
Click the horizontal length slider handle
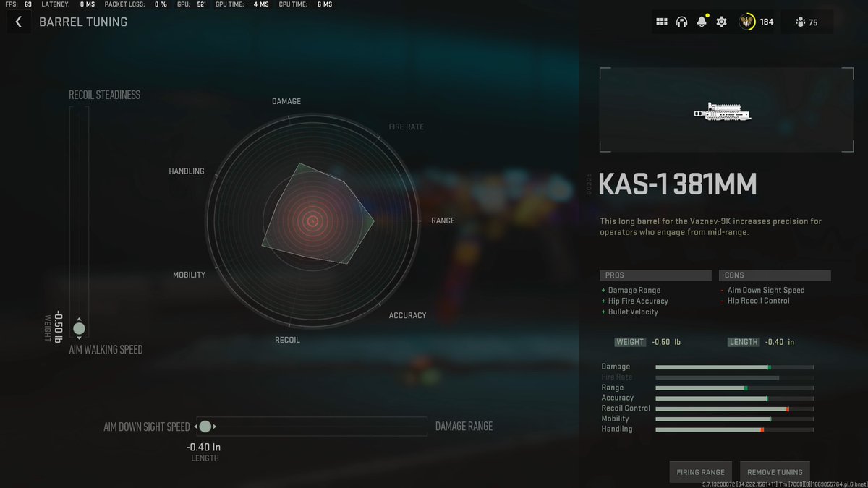tap(205, 427)
